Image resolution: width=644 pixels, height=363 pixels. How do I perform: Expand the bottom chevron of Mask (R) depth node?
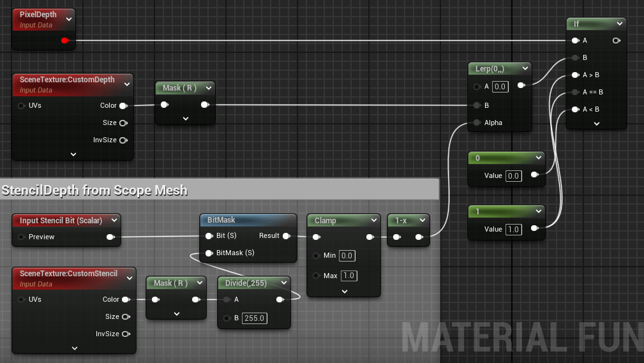[x=185, y=118]
